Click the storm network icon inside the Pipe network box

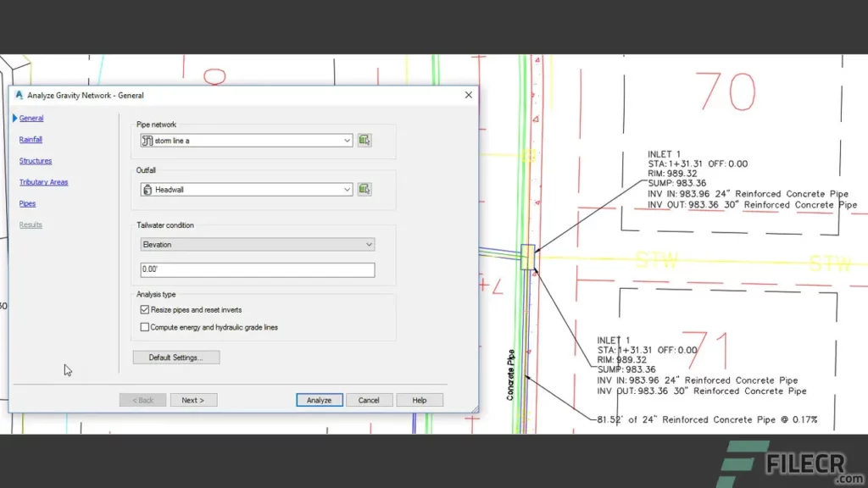pos(147,140)
